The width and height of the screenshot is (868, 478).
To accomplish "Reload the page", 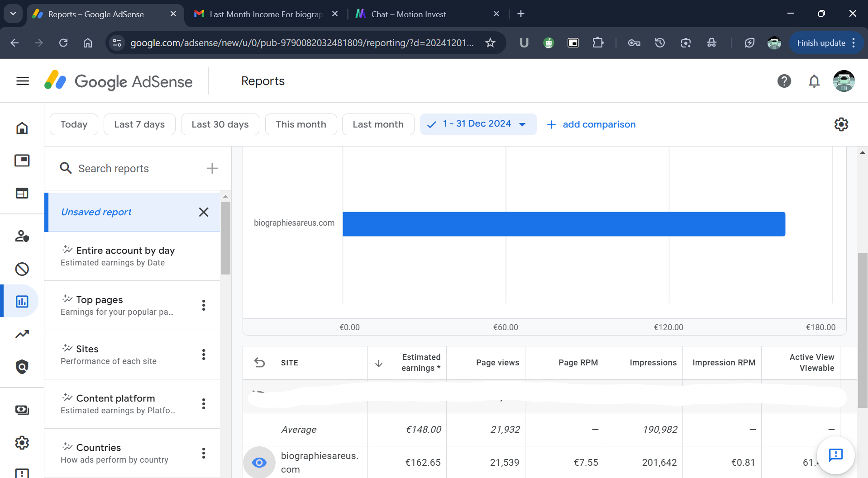I will click(x=63, y=43).
